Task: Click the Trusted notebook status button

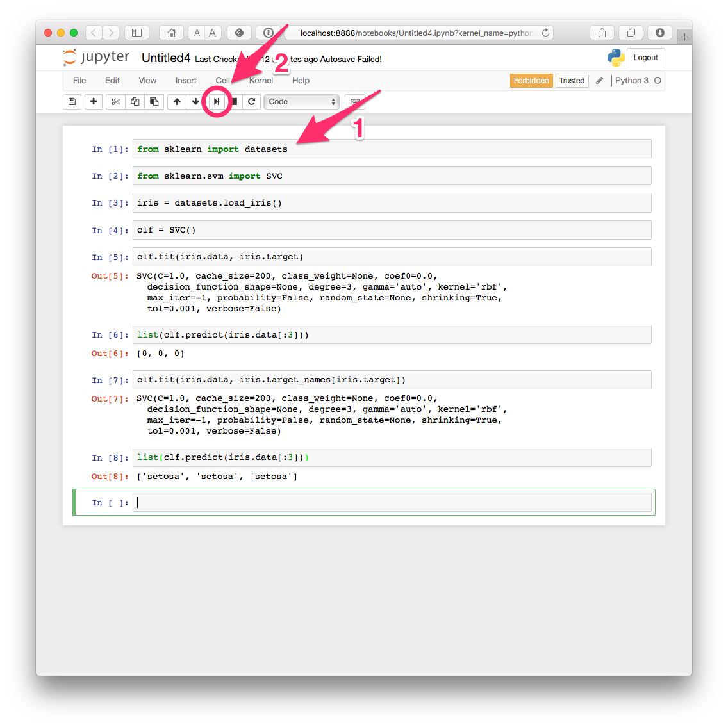Action: click(x=572, y=80)
